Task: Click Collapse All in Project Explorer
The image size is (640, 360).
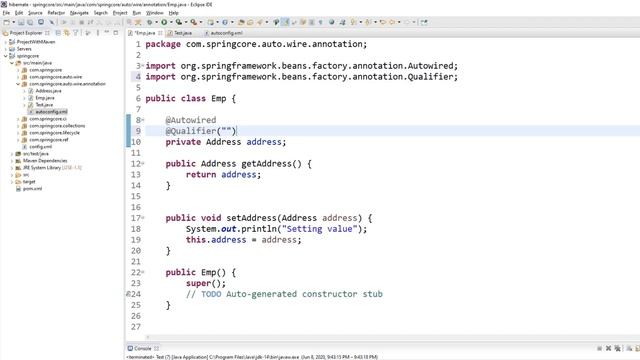Action: 58,33
